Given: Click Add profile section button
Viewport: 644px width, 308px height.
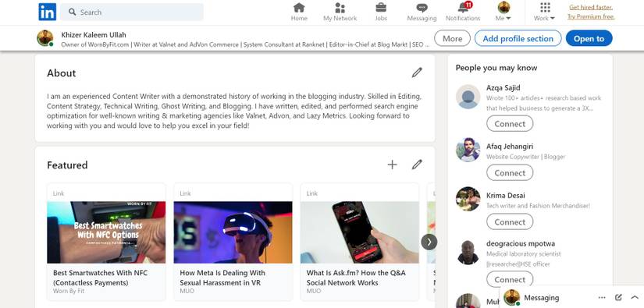Looking at the screenshot, I should [x=518, y=38].
